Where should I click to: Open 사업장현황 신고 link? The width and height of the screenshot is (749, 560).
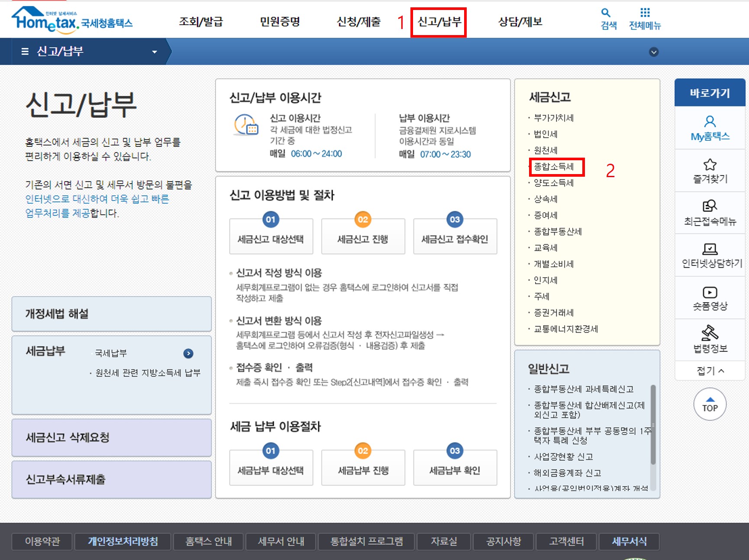pyautogui.click(x=563, y=457)
